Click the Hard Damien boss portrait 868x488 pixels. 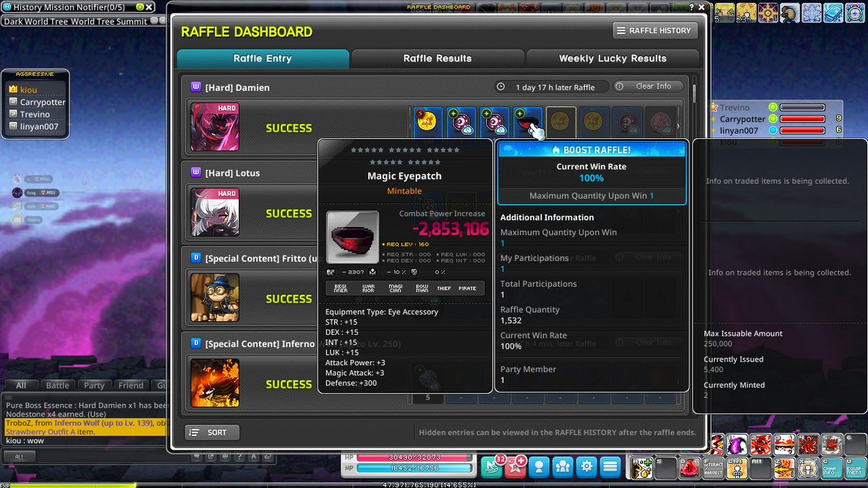coord(215,127)
